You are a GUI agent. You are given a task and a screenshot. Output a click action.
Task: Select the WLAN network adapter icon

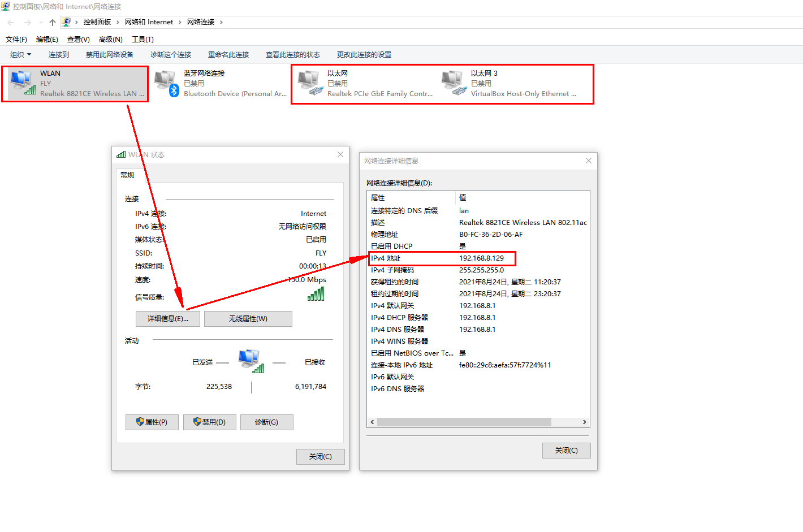click(x=23, y=83)
